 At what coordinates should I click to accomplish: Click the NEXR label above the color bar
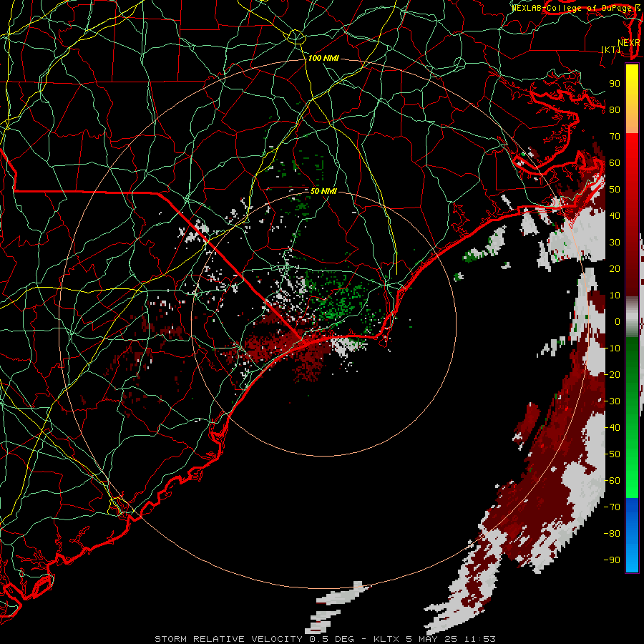coord(629,43)
